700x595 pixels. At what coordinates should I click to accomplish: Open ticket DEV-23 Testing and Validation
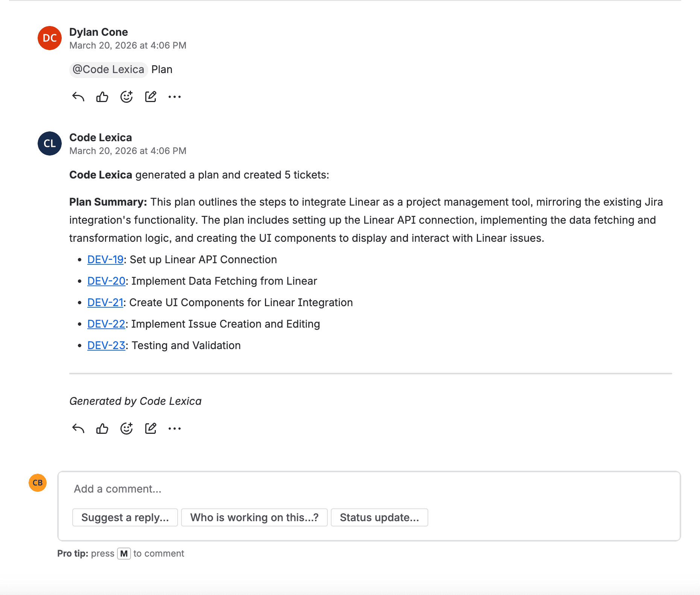point(106,345)
